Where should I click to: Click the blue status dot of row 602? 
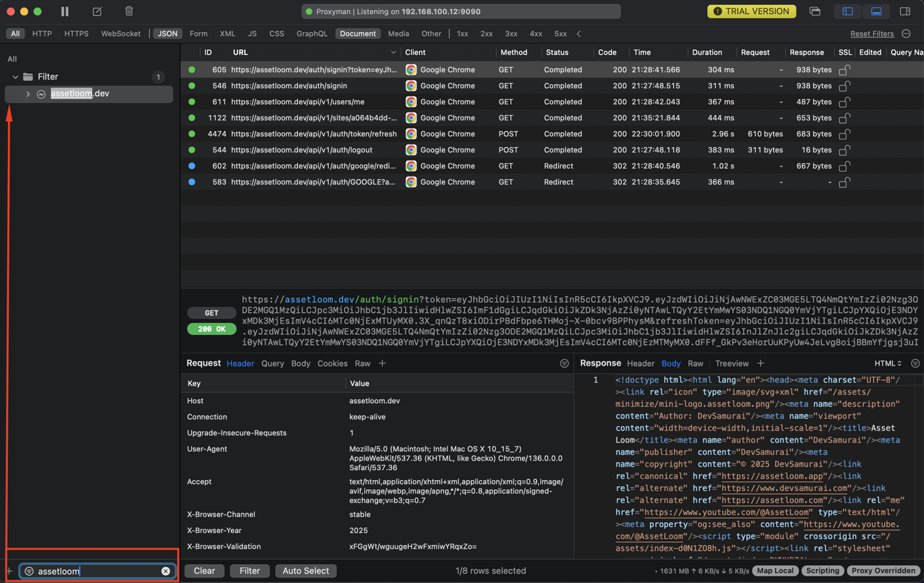pos(192,166)
